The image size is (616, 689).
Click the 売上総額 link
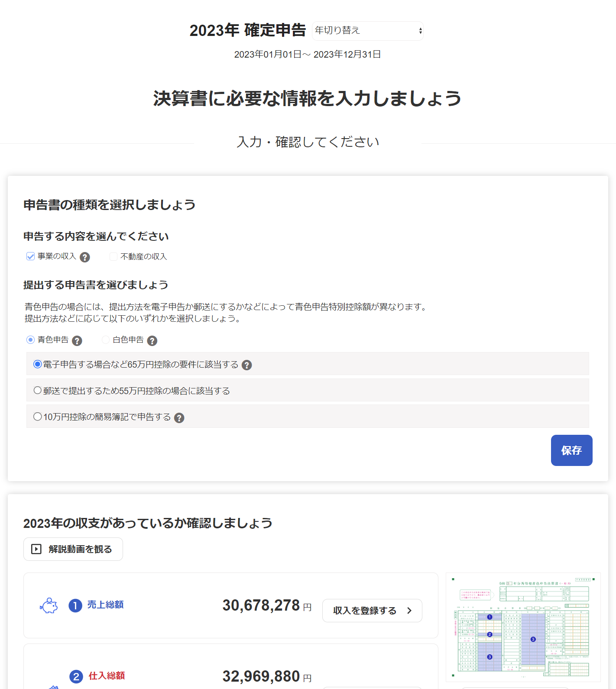[x=106, y=605]
